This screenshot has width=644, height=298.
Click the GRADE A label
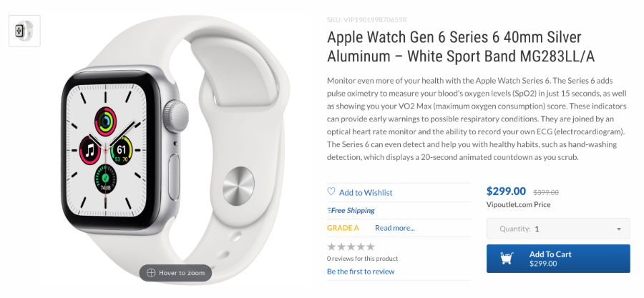point(343,228)
